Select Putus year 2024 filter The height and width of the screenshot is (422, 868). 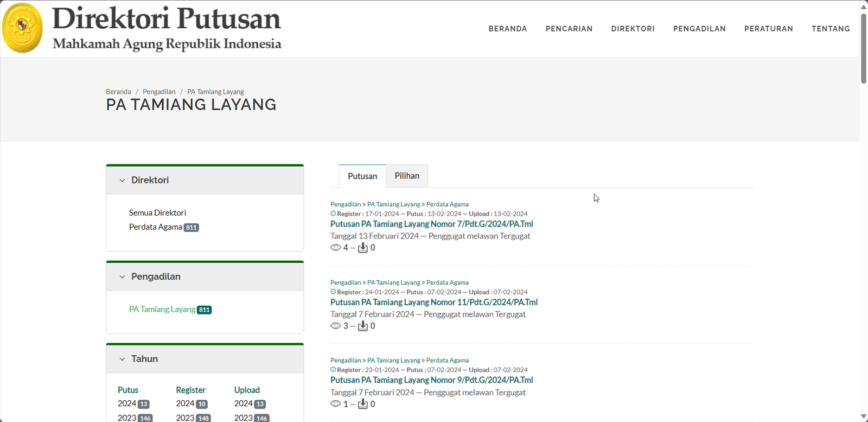[127, 404]
